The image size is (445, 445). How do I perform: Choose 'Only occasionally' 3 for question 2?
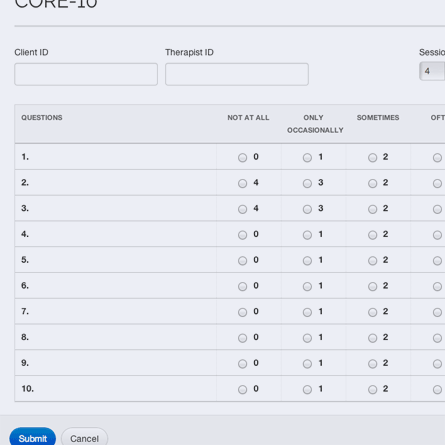tap(307, 184)
